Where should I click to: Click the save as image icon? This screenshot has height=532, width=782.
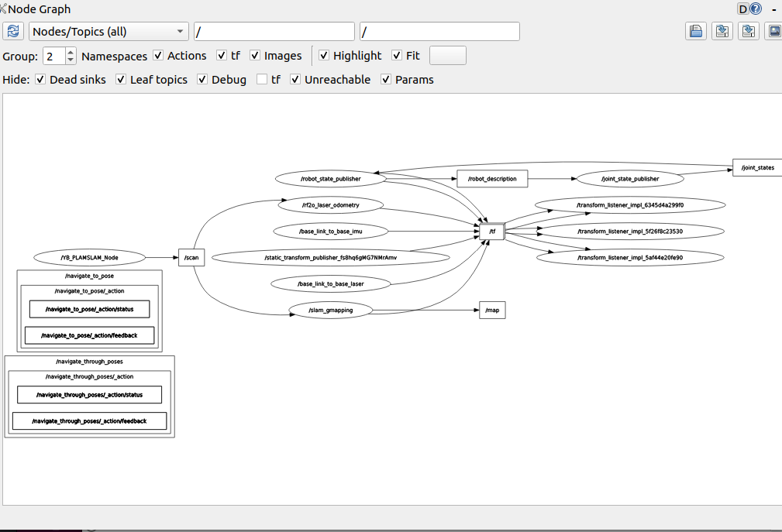(773, 32)
